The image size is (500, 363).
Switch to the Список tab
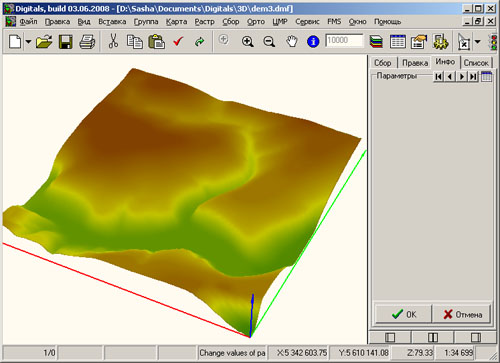(x=476, y=63)
